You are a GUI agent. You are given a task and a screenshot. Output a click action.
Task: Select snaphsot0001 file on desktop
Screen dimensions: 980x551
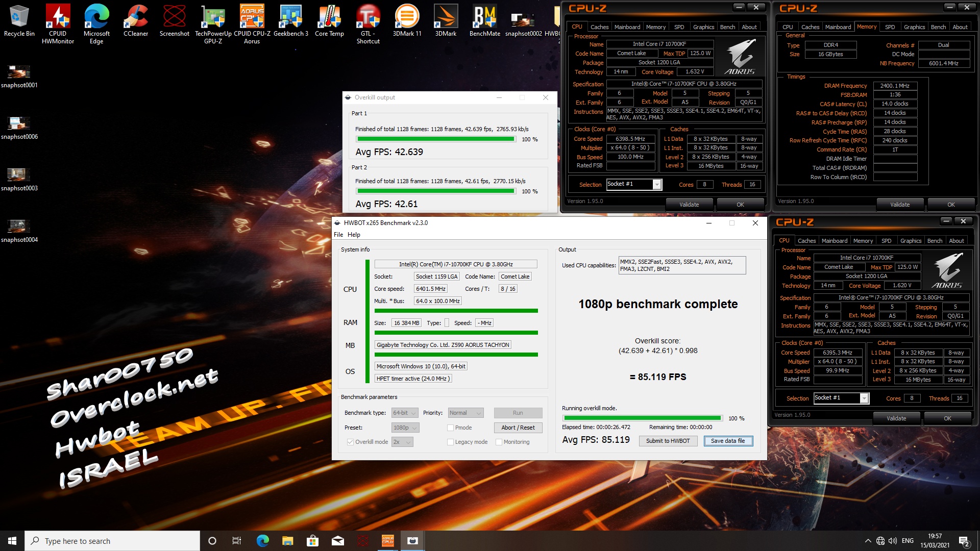(x=19, y=77)
